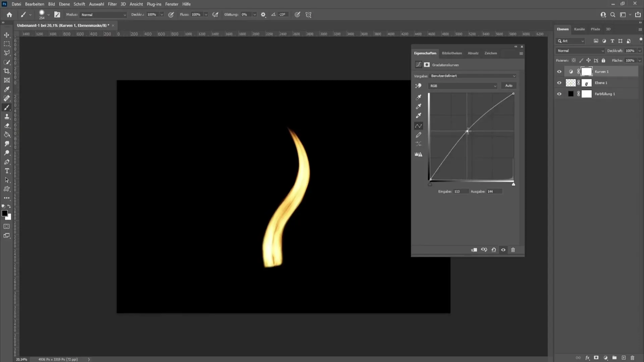Screen dimensions: 644x362
Task: Open the Fluss flow dropdown arrow
Action: tap(206, 15)
